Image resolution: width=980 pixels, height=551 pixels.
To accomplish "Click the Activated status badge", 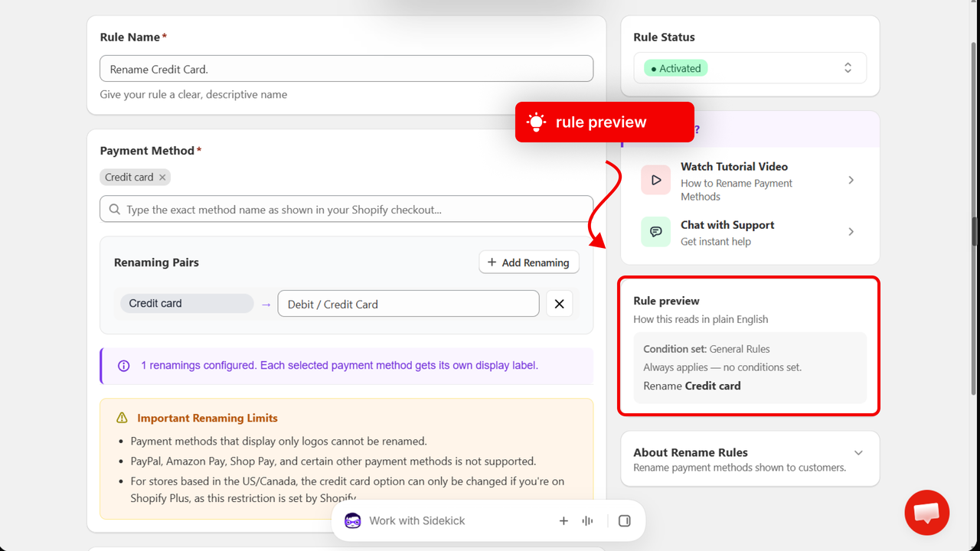I will [x=676, y=68].
